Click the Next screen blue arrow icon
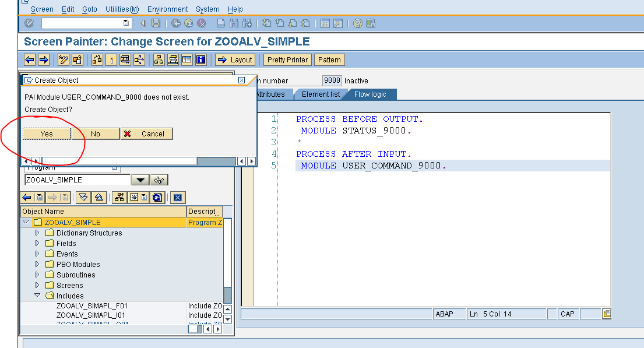The width and height of the screenshot is (644, 348). 44,59
